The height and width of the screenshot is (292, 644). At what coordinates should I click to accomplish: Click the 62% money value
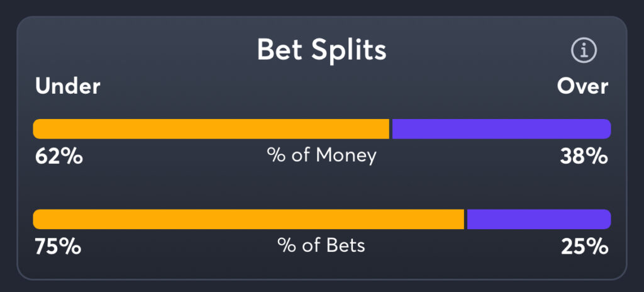pos(58,156)
